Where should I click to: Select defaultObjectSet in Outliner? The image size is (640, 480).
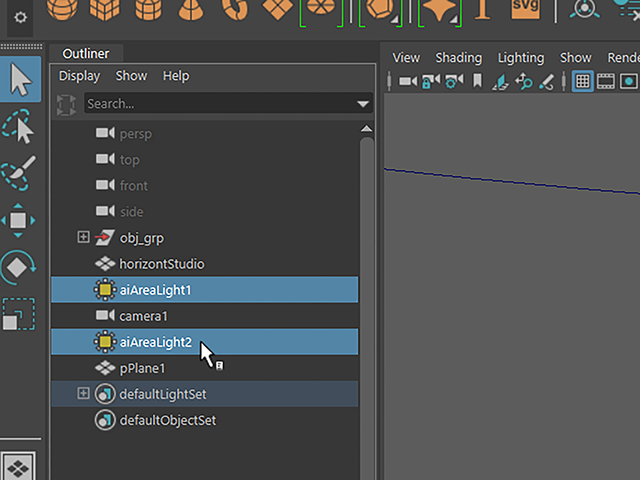[x=204, y=420]
